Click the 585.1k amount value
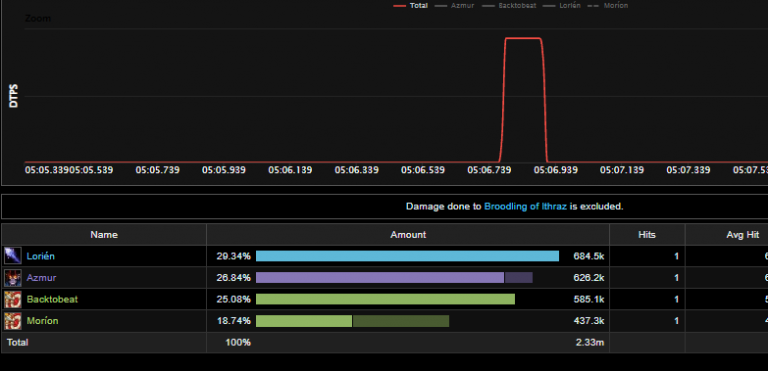Image resolution: width=768 pixels, height=371 pixels. pos(589,299)
